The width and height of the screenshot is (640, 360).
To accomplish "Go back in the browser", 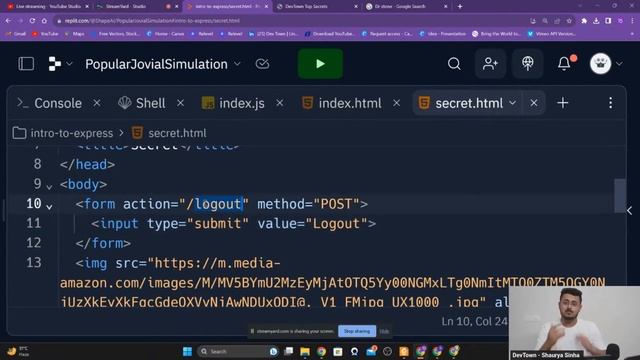I will 8,20.
